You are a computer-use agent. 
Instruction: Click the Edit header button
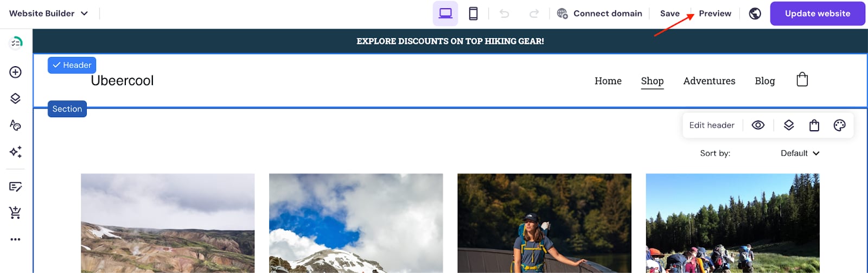[x=712, y=125]
